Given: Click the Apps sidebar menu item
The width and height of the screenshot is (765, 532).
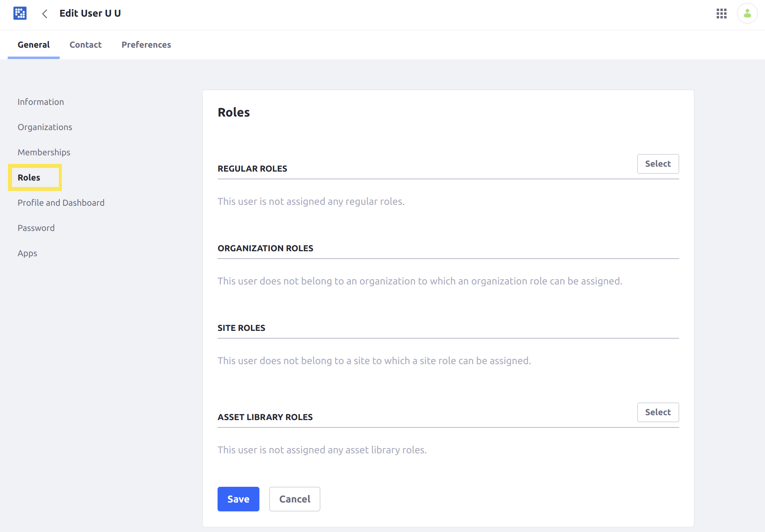Looking at the screenshot, I should (27, 253).
